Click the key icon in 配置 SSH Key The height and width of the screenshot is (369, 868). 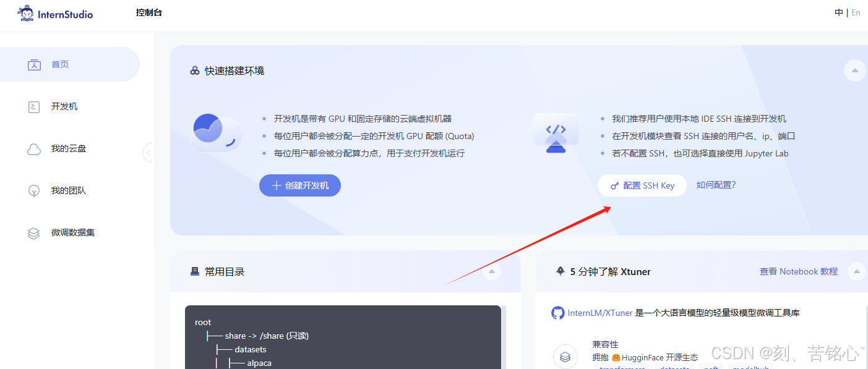pyautogui.click(x=615, y=185)
